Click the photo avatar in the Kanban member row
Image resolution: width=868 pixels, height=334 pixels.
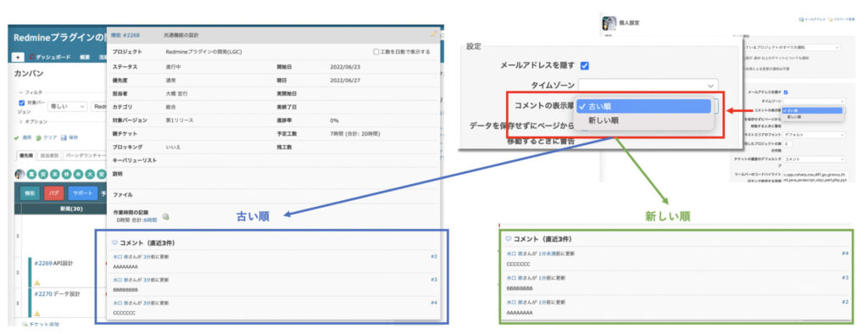(x=20, y=174)
